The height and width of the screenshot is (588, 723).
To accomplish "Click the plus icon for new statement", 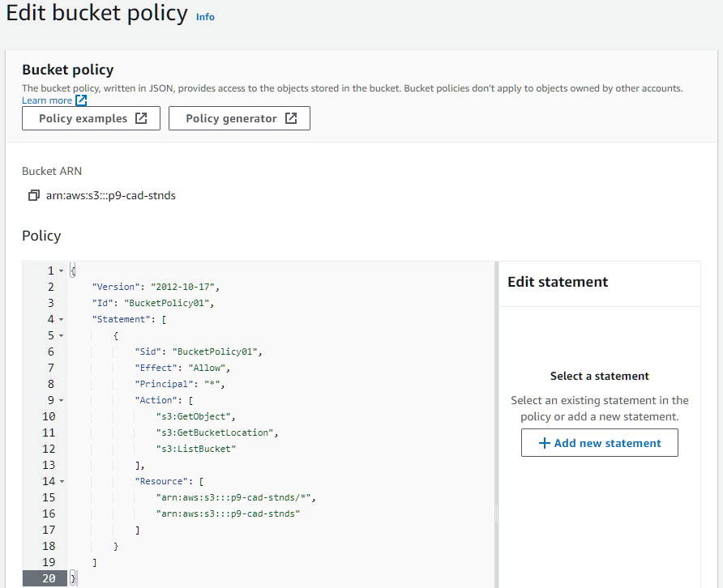I will 545,443.
